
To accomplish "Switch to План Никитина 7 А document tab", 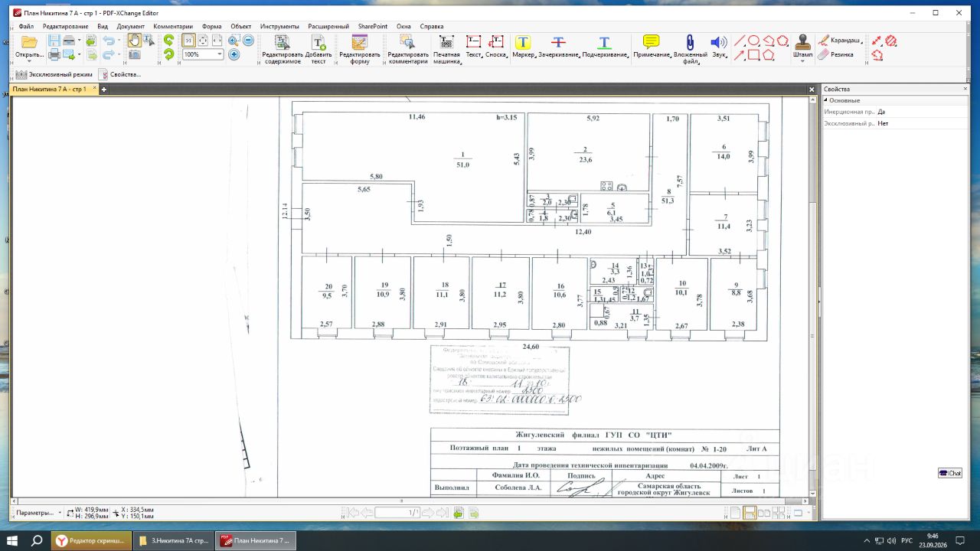I will [x=51, y=90].
